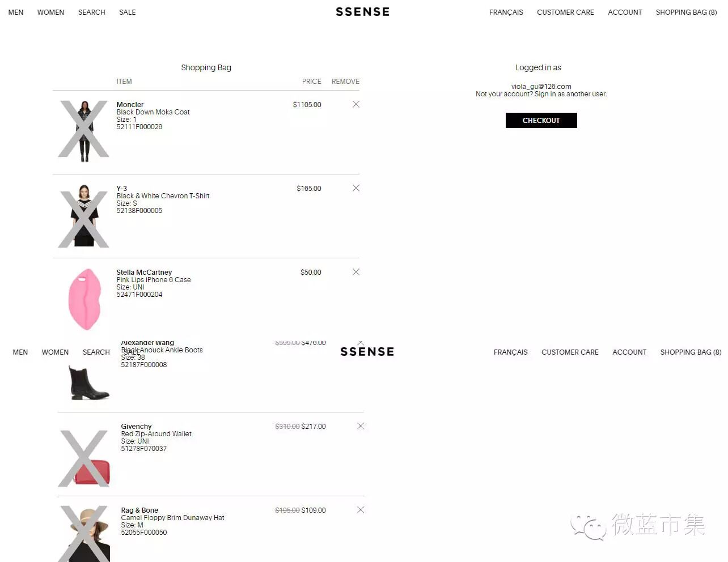
Task: Remove the Givenchy Red Zip-Around Wallet
Action: [x=361, y=426]
